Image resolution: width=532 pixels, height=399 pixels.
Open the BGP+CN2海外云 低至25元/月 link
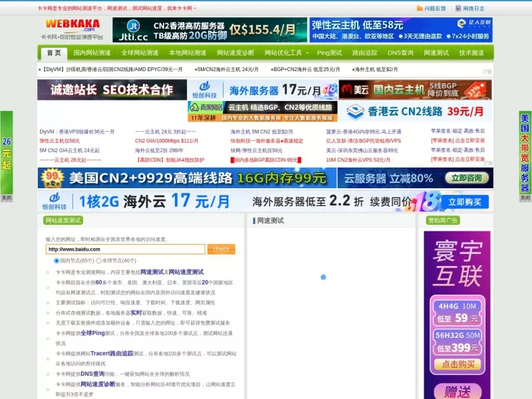coord(305,70)
